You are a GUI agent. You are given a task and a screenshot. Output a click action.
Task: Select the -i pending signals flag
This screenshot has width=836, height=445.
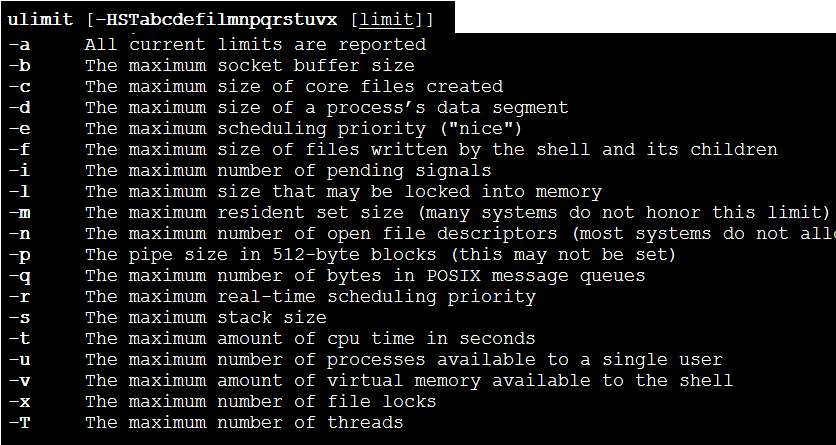tap(18, 170)
